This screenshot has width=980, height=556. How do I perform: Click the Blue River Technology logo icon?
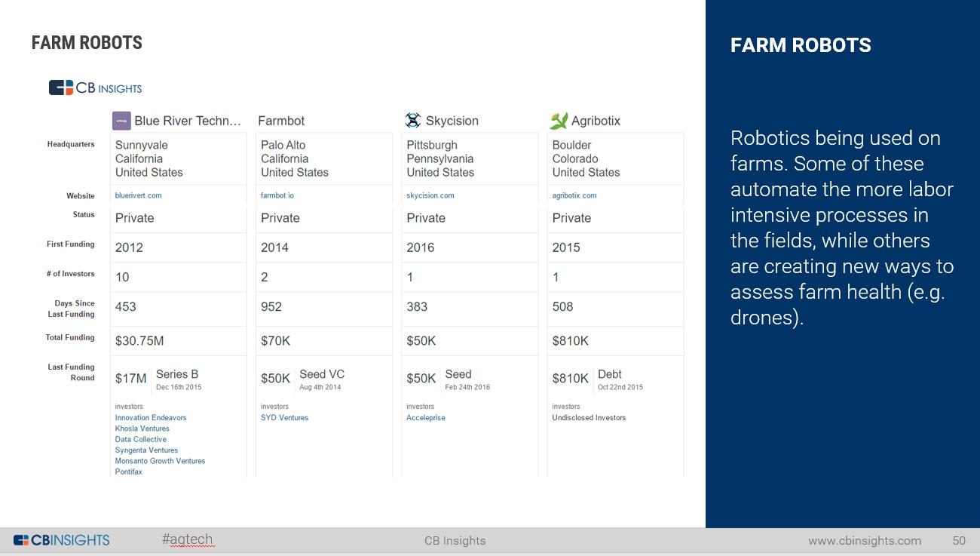click(x=121, y=121)
